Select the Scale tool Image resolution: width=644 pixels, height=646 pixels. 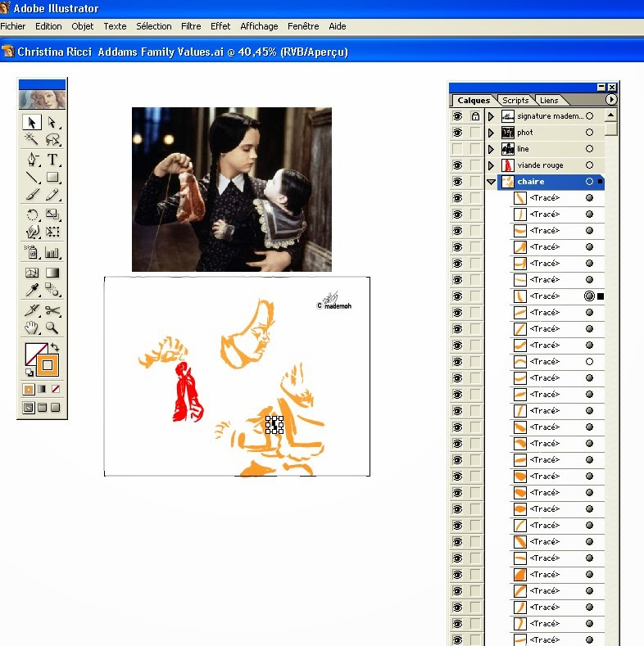52,215
